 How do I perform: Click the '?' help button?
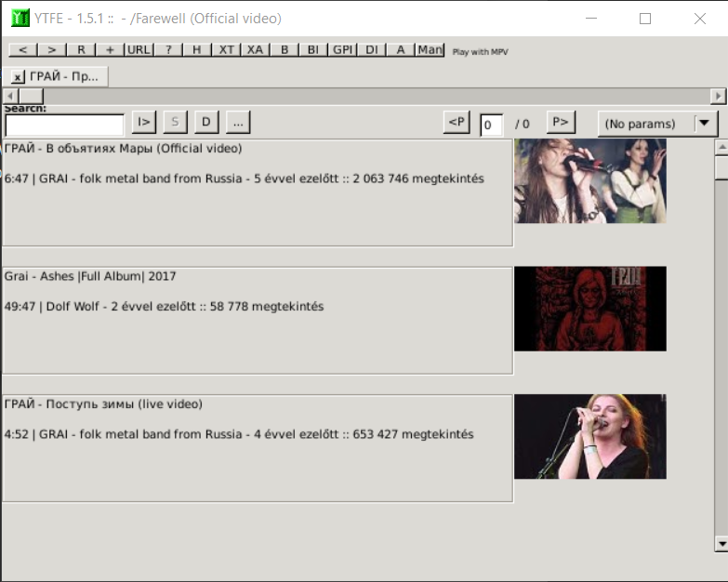[167, 50]
